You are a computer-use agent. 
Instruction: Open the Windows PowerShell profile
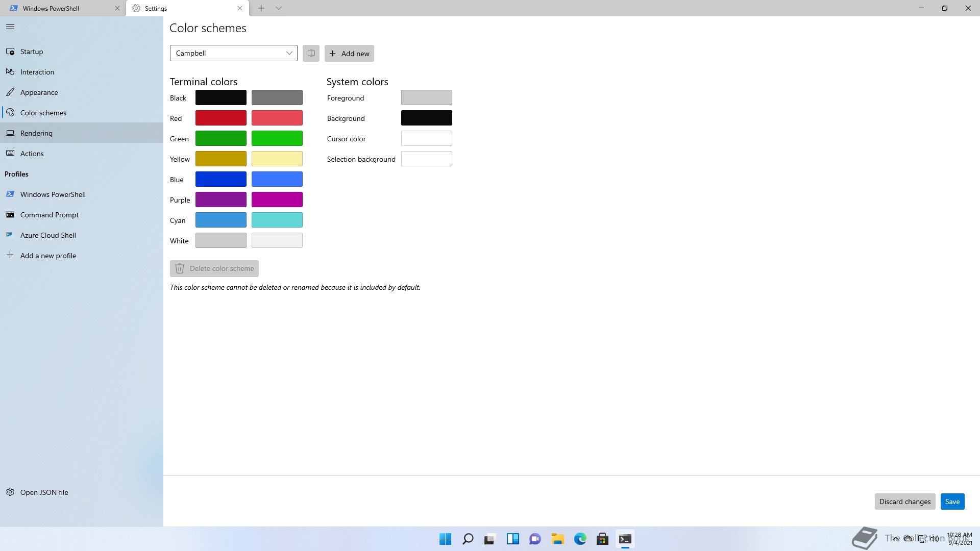[x=82, y=194]
